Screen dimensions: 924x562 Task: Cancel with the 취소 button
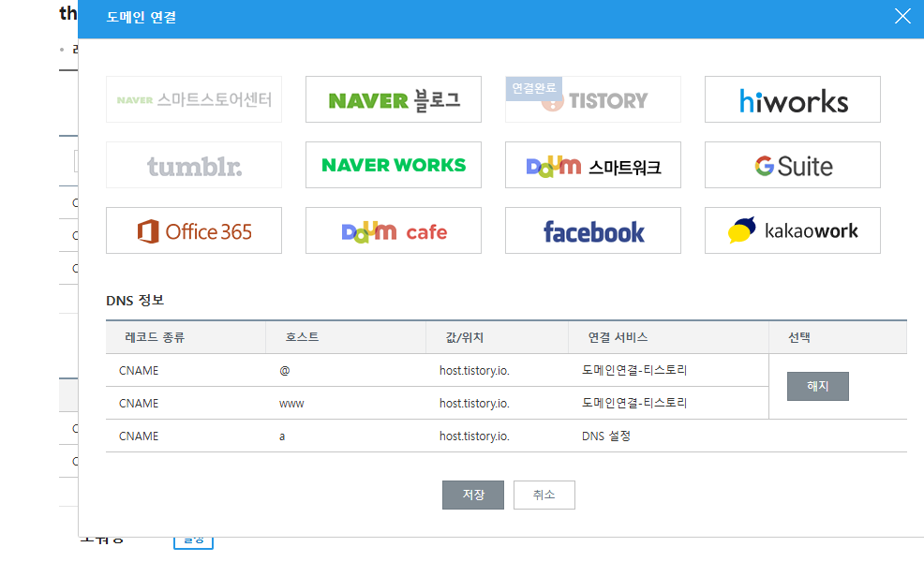[x=544, y=495]
